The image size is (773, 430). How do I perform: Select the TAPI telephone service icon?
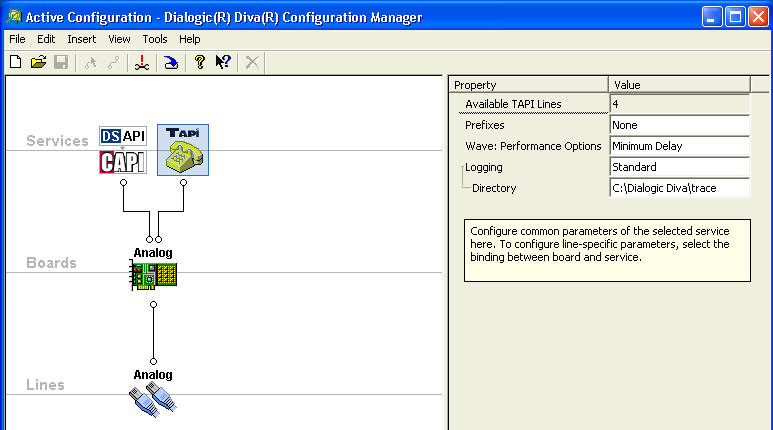pyautogui.click(x=183, y=150)
